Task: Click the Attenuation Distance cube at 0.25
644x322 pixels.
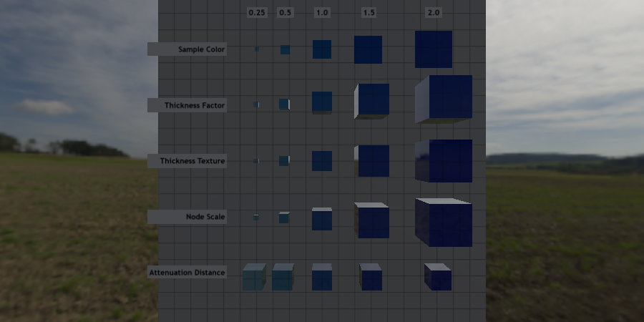Action: pos(253,277)
